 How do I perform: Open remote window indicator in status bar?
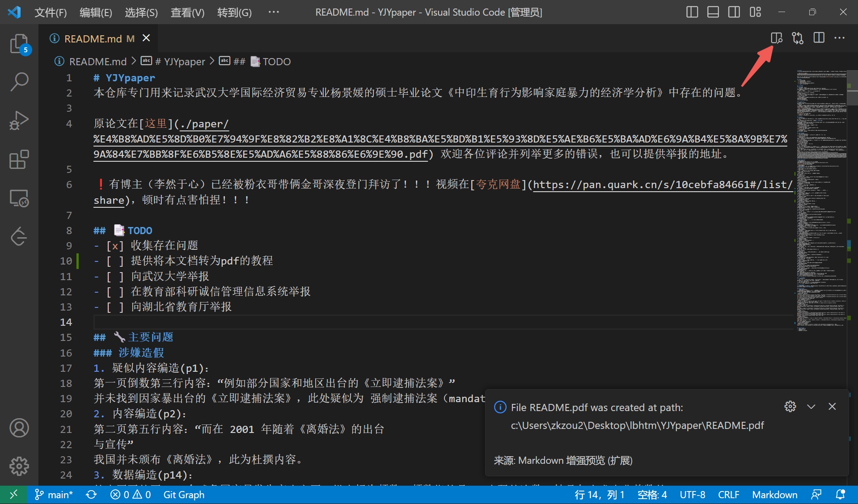pyautogui.click(x=14, y=495)
